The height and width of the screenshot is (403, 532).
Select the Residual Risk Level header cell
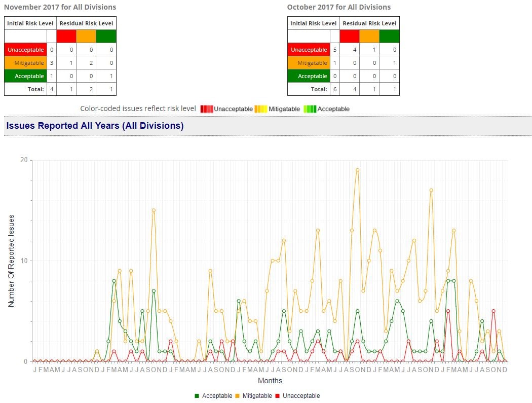tap(86, 23)
